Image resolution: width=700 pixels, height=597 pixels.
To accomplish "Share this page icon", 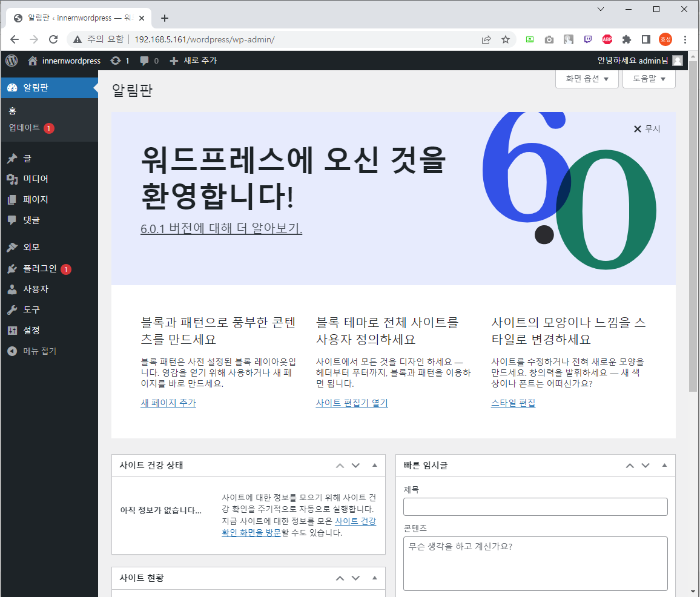I will 486,39.
